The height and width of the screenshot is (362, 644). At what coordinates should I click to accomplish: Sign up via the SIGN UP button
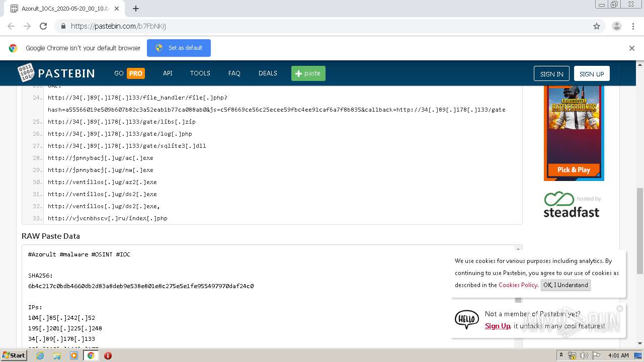coord(592,73)
